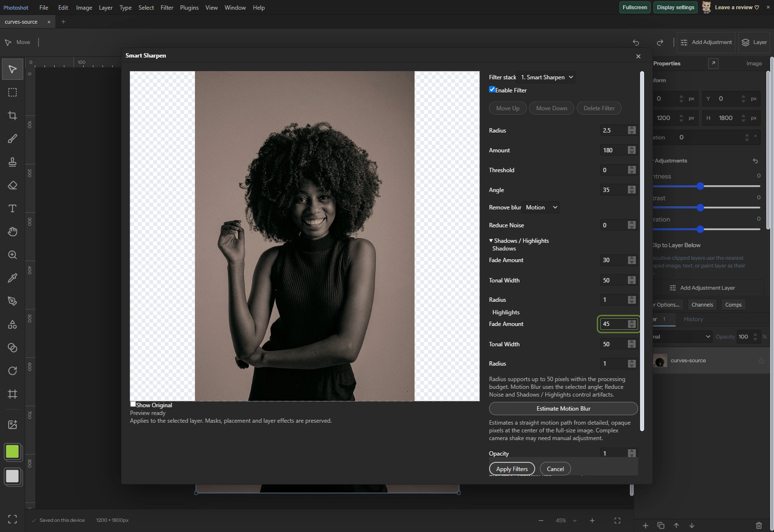Open the Channels panel button
Screen dimensions: 774x532
(702, 305)
